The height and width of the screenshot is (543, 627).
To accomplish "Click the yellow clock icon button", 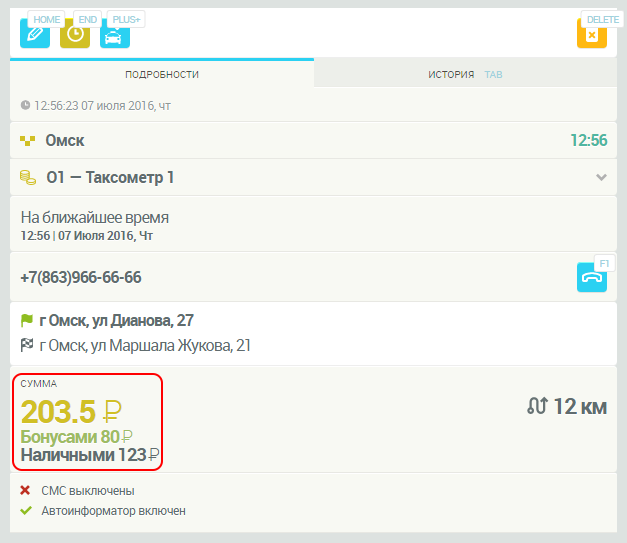I will 75,35.
